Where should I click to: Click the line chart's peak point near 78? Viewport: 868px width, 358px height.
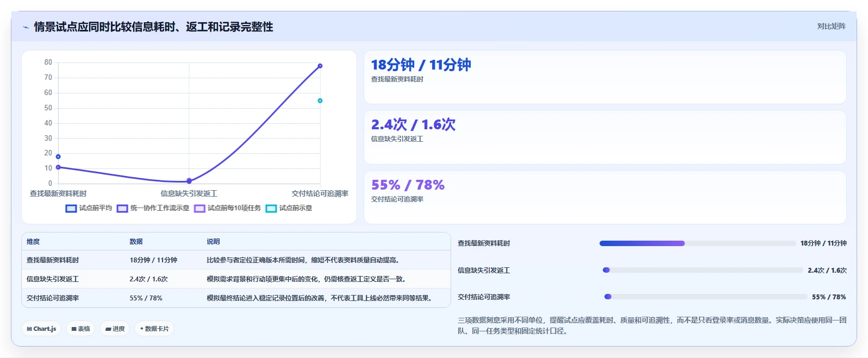pyautogui.click(x=320, y=66)
